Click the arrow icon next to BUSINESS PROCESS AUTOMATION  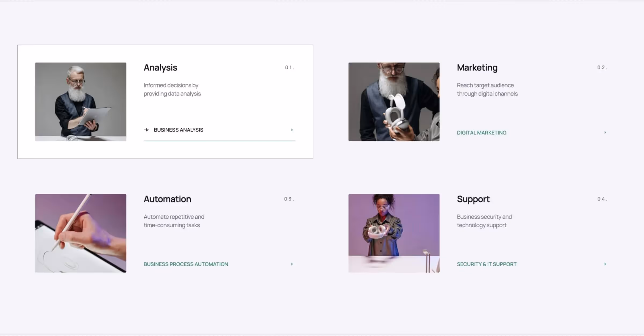pyautogui.click(x=292, y=264)
